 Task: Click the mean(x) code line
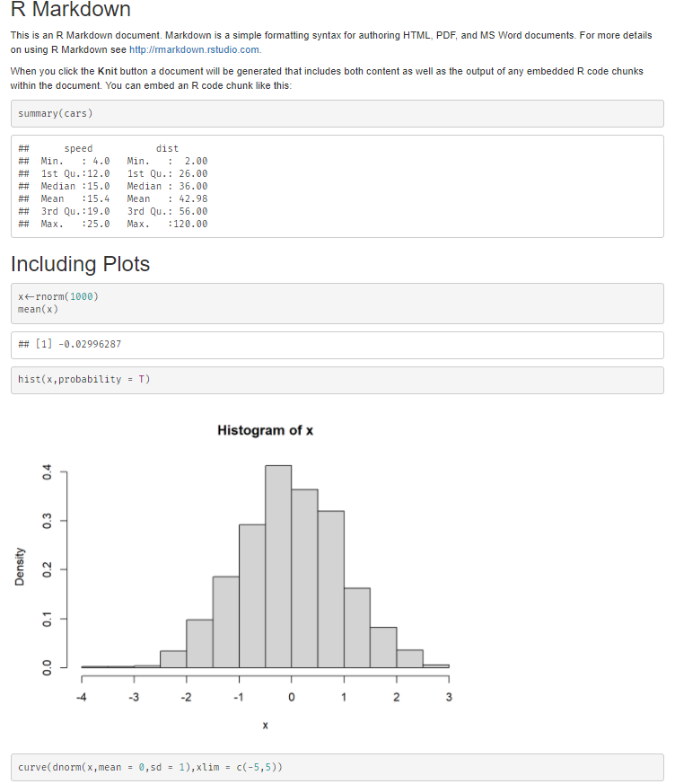(x=38, y=309)
